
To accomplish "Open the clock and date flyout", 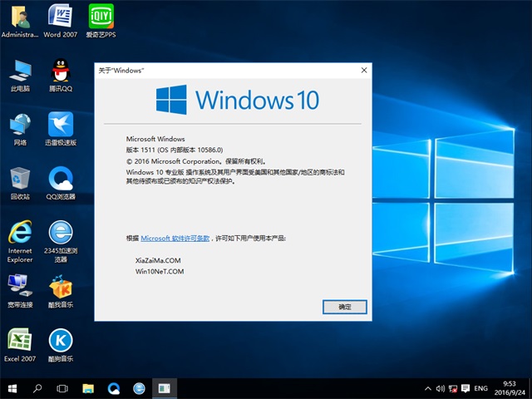I will [511, 388].
